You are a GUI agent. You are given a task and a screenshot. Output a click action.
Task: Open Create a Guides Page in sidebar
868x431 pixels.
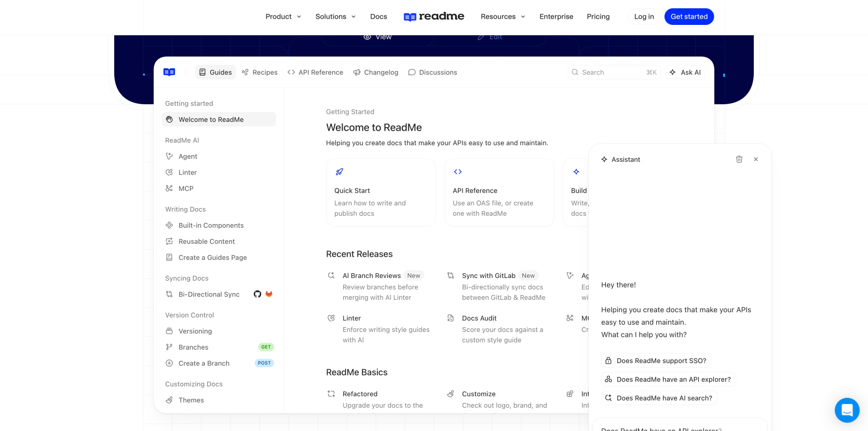click(219, 257)
